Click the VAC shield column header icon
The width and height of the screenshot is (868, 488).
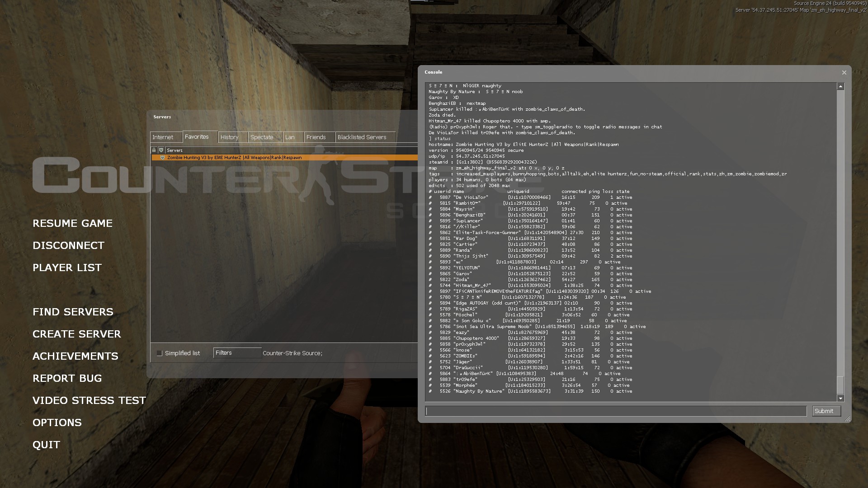pos(161,150)
